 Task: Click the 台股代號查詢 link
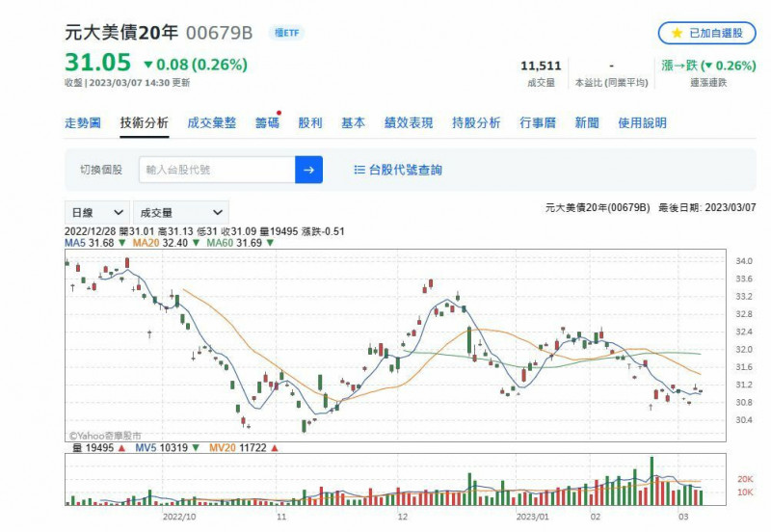pyautogui.click(x=405, y=170)
